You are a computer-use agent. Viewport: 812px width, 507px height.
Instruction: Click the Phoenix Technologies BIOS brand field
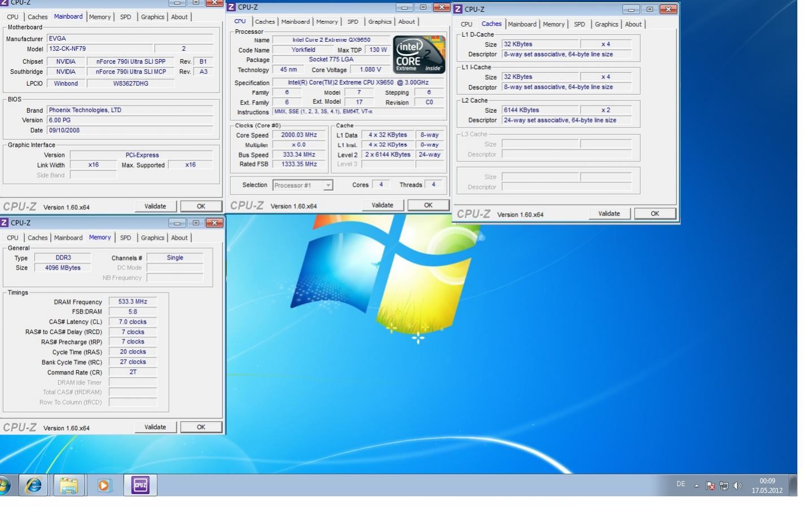[130, 111]
